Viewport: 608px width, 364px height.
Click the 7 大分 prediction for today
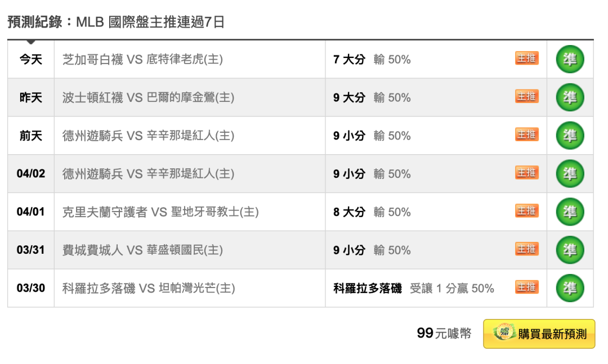tap(350, 59)
